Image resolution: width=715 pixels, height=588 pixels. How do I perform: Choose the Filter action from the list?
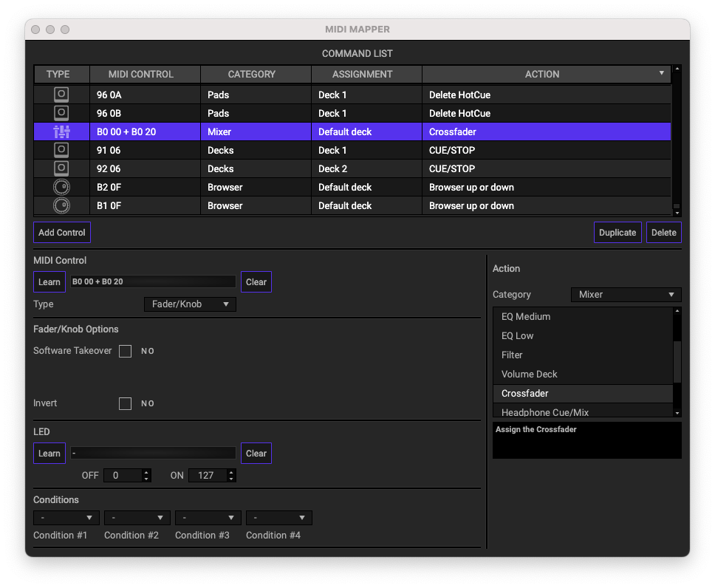(x=512, y=355)
